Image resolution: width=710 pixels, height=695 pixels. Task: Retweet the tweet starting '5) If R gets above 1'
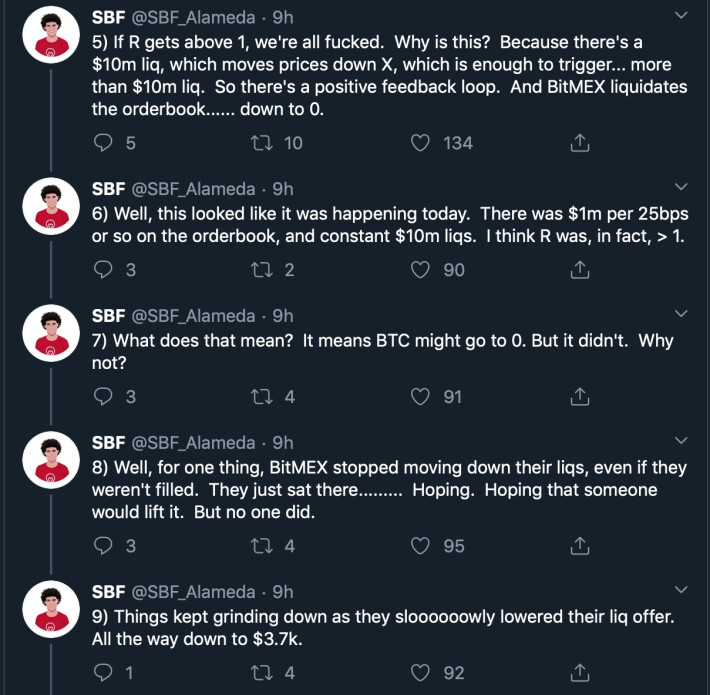[x=262, y=143]
